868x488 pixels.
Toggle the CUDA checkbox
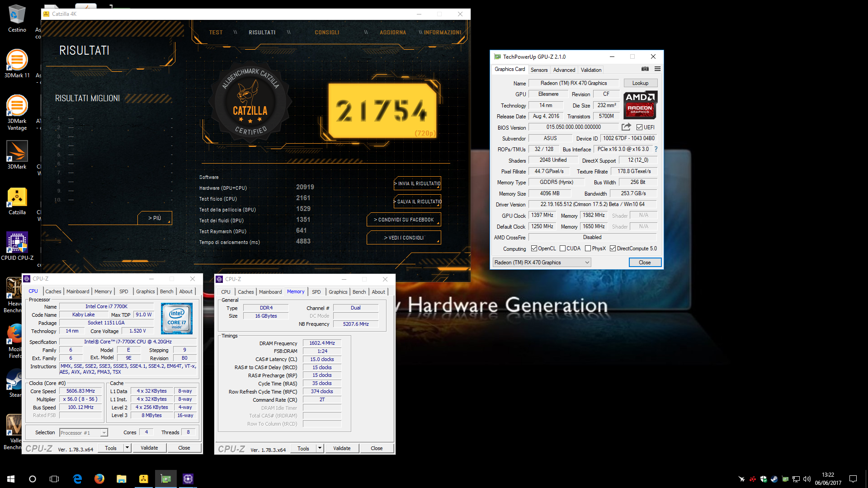coord(562,249)
